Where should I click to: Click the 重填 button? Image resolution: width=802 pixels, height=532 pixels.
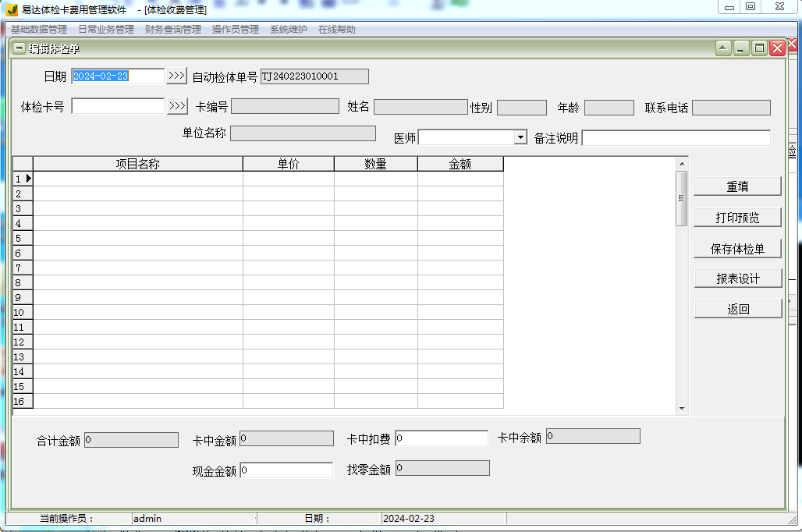coord(737,186)
